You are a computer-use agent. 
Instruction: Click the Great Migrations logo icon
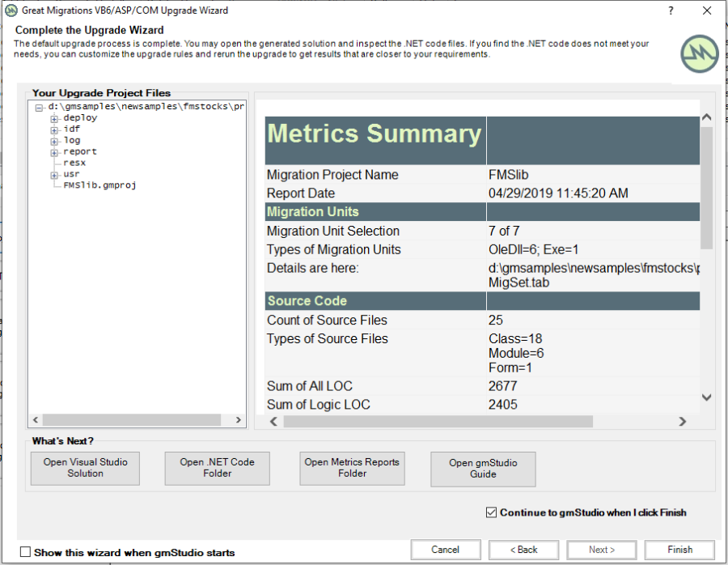pos(700,54)
